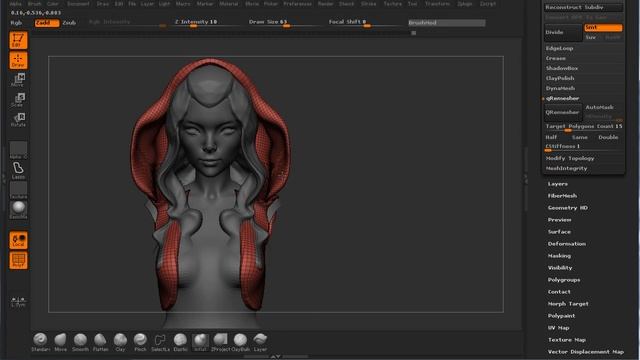This screenshot has width=640, height=360.
Task: Adjust the CStiffness slider
Action: tap(584, 147)
